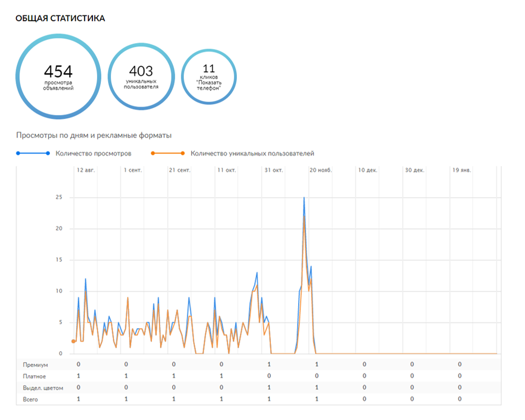Viewport: 525px width, 420px height.
Task: Click the '11 окт.' date axis label
Action: (x=227, y=170)
